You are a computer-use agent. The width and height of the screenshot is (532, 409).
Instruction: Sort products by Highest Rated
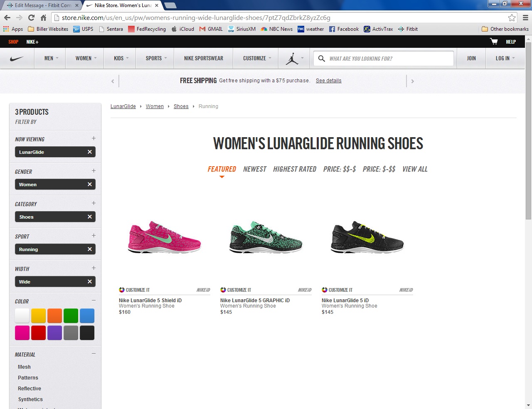point(294,169)
